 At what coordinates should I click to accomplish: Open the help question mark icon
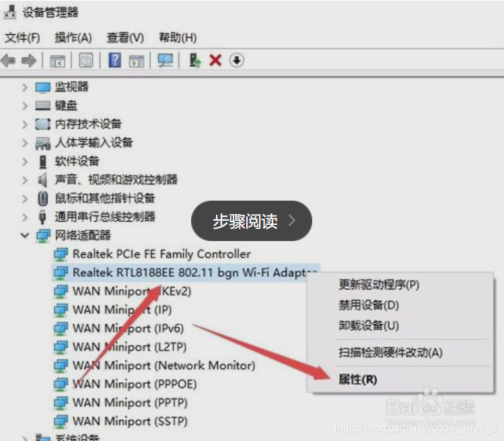coord(115,60)
